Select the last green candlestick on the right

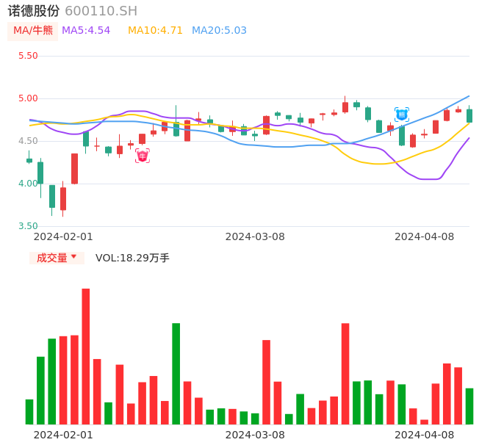(x=469, y=115)
